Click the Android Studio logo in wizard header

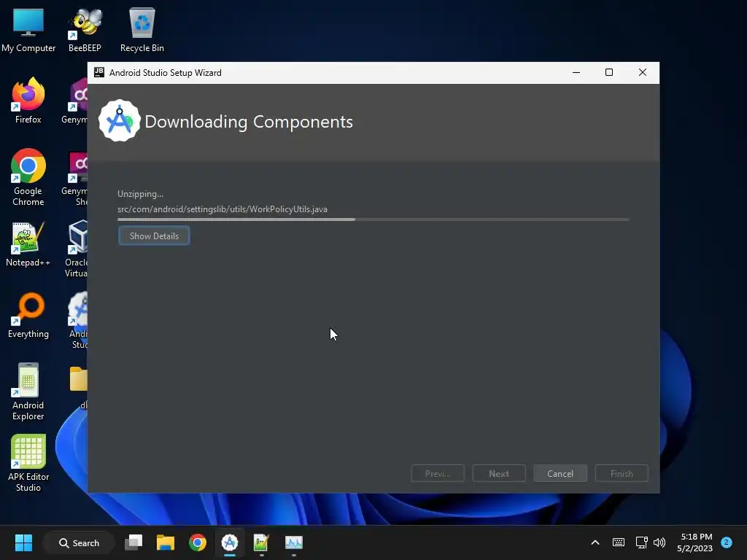pyautogui.click(x=120, y=121)
